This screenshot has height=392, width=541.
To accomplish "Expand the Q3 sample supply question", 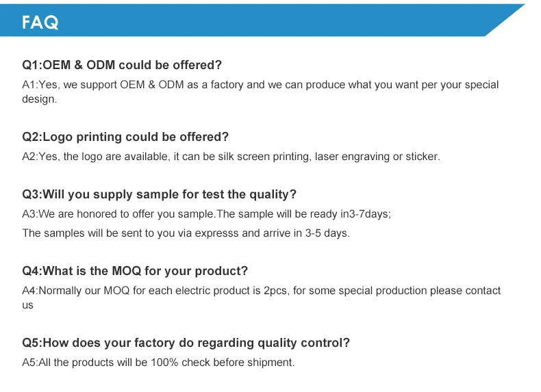I will click(x=159, y=195).
